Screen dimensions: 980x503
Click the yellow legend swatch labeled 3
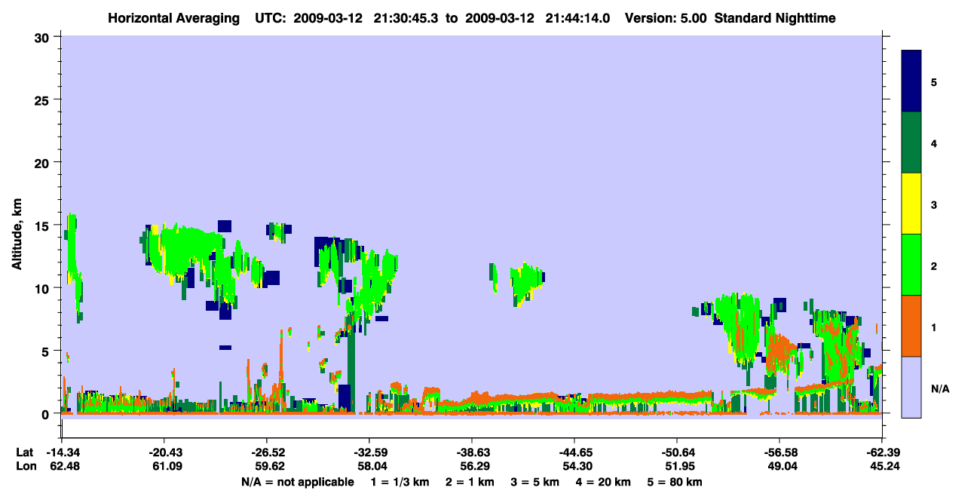(x=911, y=204)
